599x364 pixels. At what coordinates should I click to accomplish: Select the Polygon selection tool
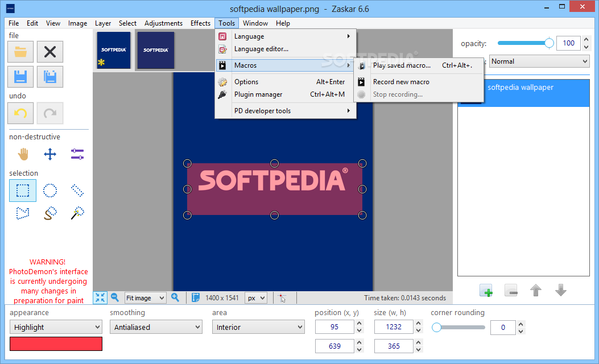[x=23, y=213]
